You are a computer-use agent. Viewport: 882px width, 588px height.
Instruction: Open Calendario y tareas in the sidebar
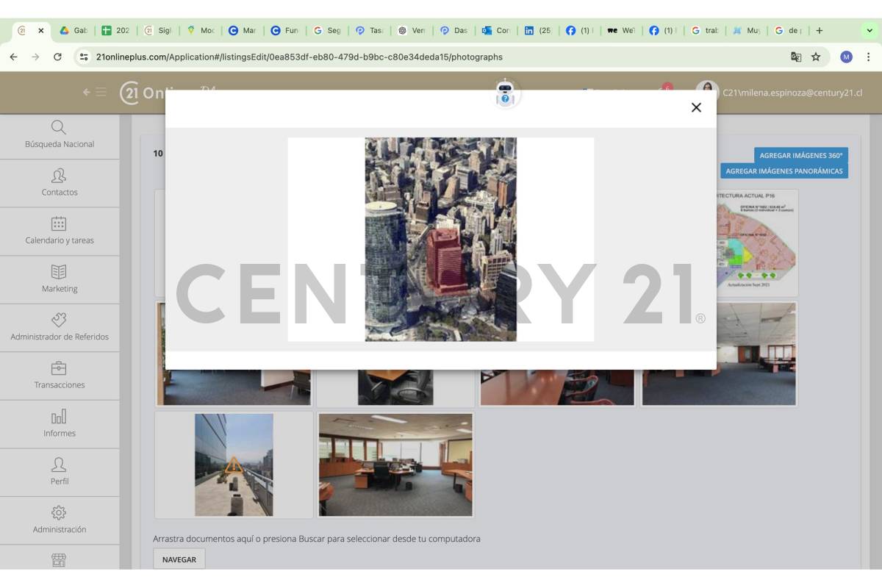[60, 232]
